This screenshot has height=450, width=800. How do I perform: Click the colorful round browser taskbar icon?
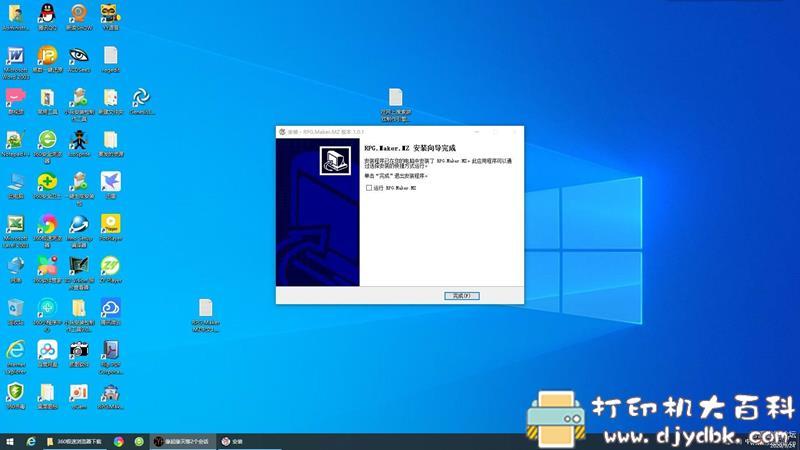click(118, 441)
